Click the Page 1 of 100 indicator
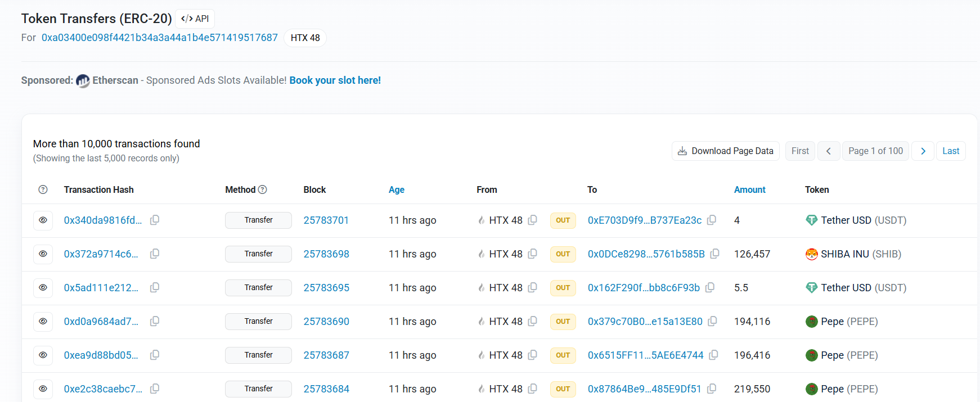The image size is (980, 402). point(875,151)
